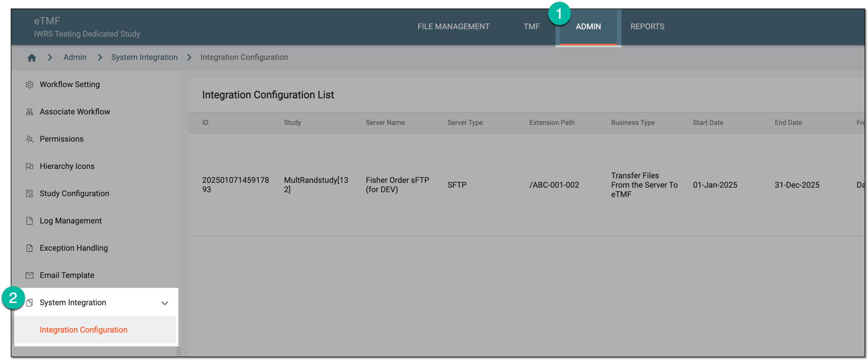Select Email Template in sidebar
This screenshot has height=360, width=868.
pos(67,275)
